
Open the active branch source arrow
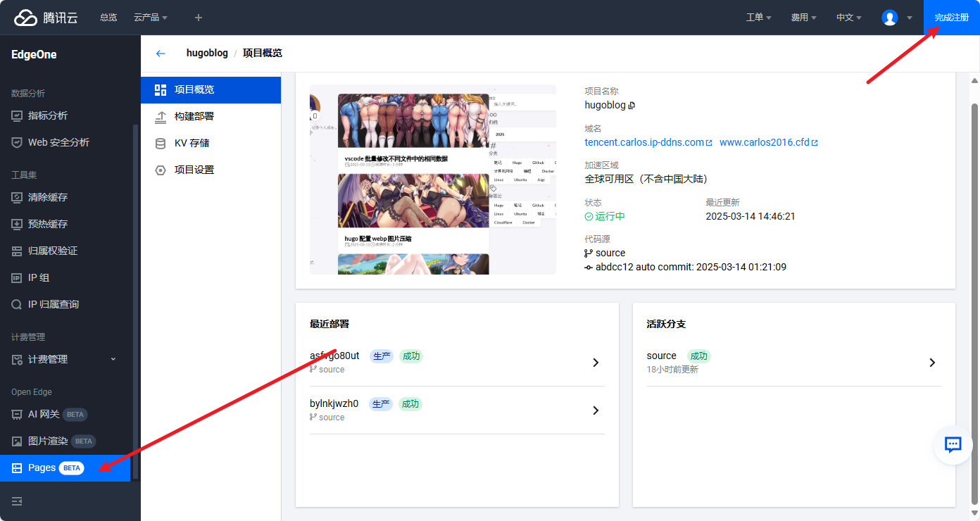click(x=932, y=363)
